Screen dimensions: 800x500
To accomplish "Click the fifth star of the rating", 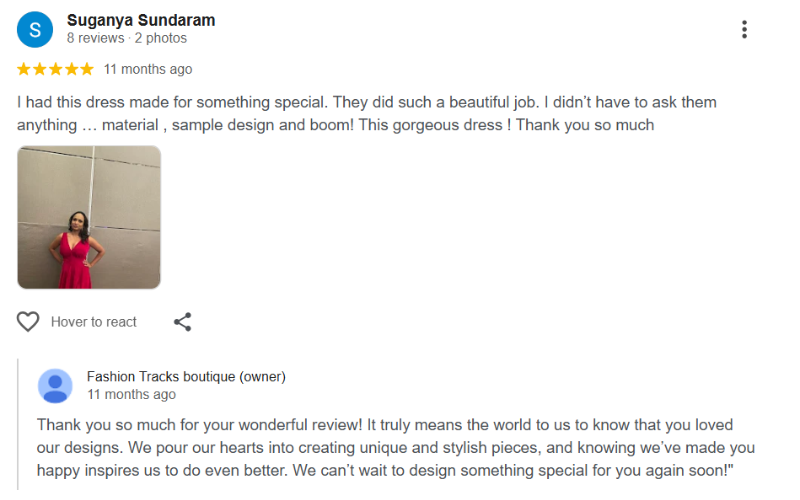I will [87, 69].
